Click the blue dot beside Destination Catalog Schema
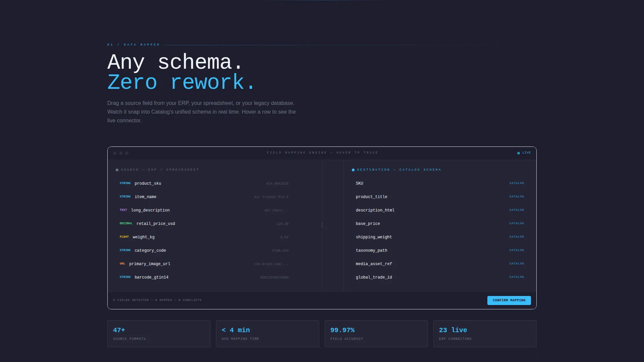644x362 pixels. (353, 170)
